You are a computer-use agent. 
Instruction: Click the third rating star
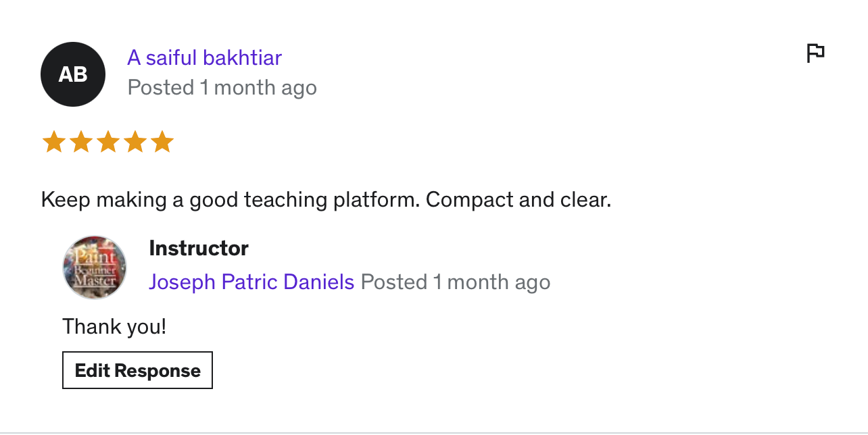(108, 143)
